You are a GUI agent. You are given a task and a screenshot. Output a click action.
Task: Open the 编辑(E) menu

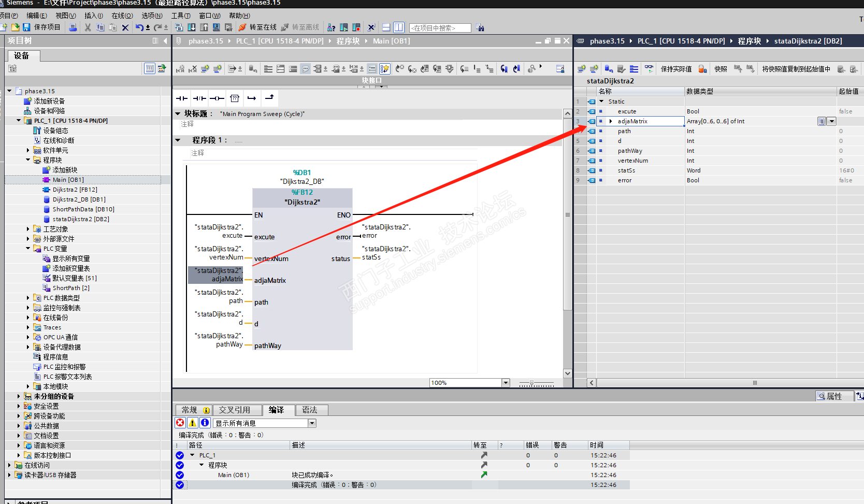[37, 16]
